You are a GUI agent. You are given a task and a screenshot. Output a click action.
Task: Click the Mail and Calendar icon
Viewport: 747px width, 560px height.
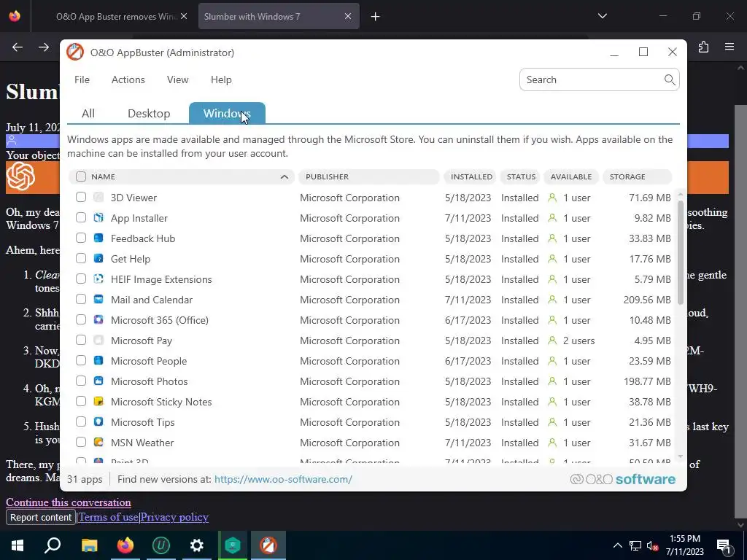pos(98,300)
